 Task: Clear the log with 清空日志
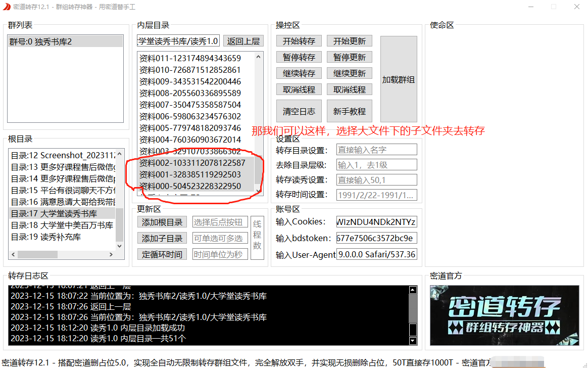[x=299, y=111]
